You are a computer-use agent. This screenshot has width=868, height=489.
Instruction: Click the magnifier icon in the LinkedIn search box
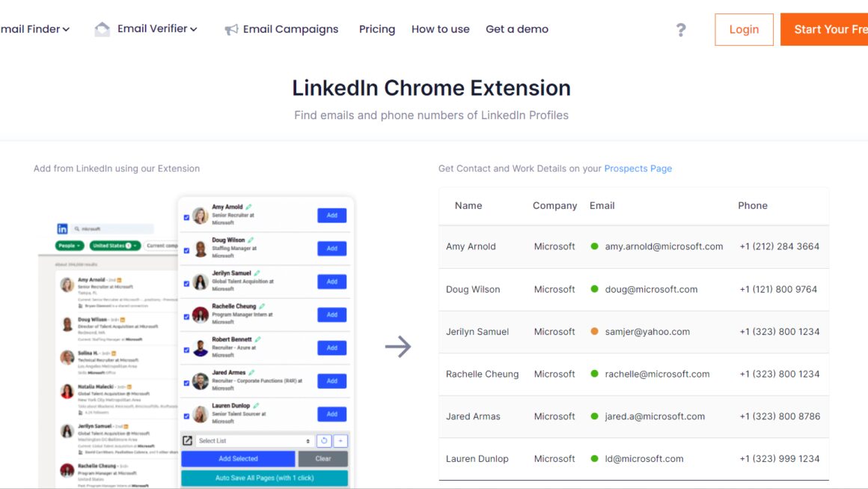tap(77, 228)
